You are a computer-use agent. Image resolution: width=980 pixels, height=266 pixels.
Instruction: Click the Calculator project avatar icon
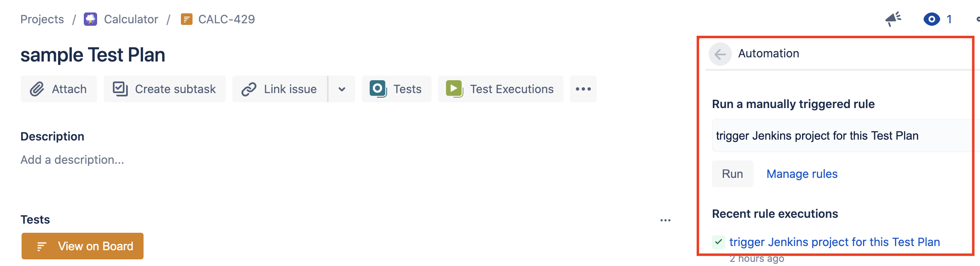tap(90, 19)
